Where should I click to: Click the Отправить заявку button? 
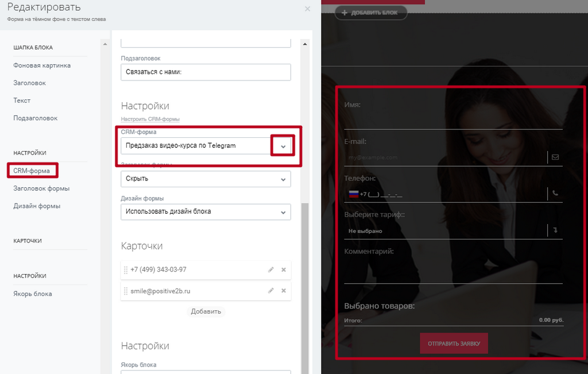[x=454, y=343]
